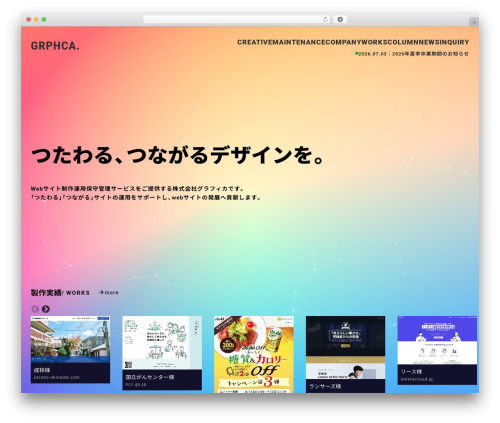Viewport: 500px width, 423px height.
Task: Click the round download icon beside address bar
Action: [x=340, y=19]
